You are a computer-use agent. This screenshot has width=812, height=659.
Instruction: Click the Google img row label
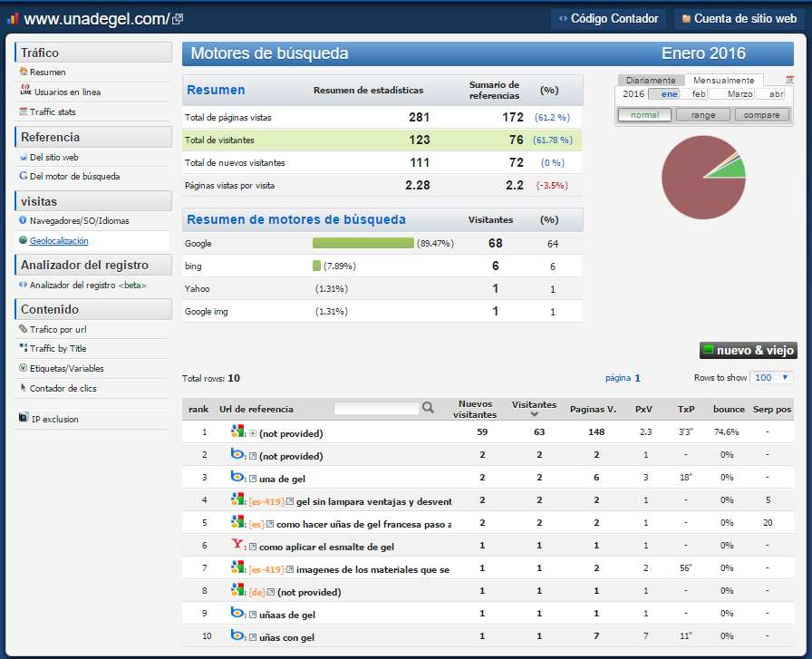click(206, 311)
